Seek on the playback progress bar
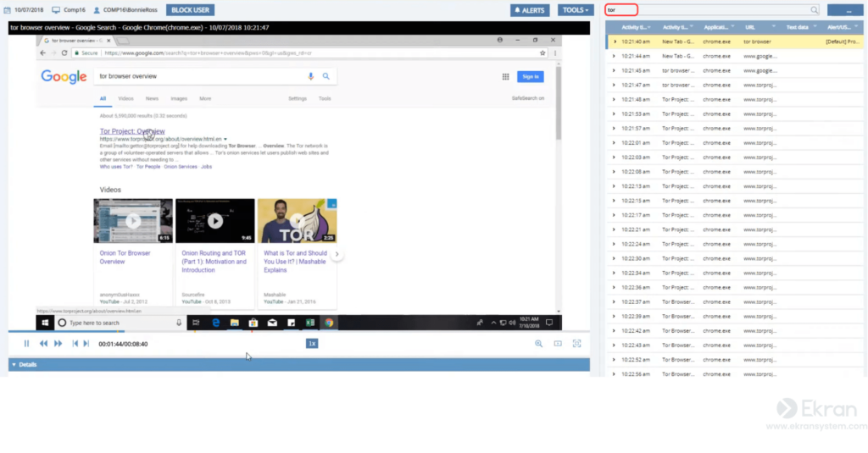The image size is (868, 453). click(x=299, y=331)
